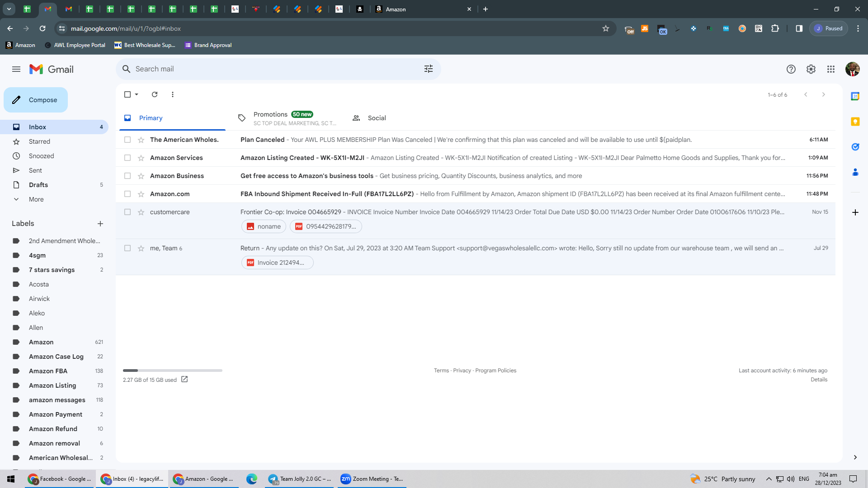The width and height of the screenshot is (868, 488).
Task: Open the Program Policies link
Action: tap(495, 371)
